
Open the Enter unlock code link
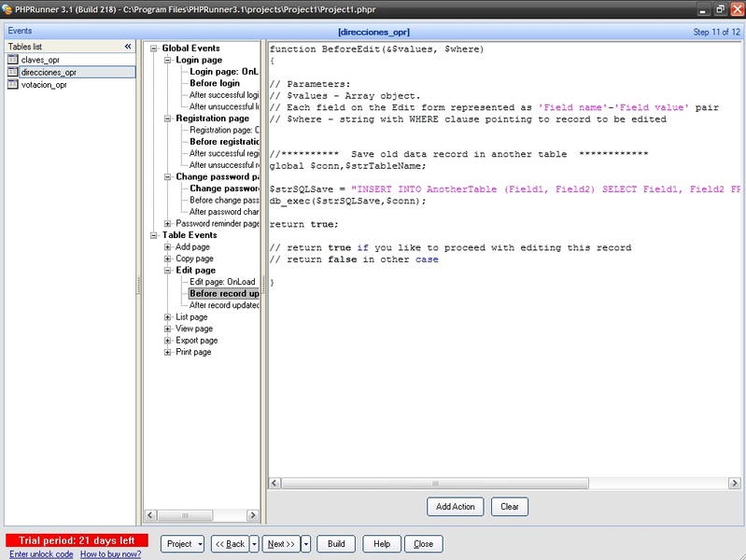click(41, 554)
